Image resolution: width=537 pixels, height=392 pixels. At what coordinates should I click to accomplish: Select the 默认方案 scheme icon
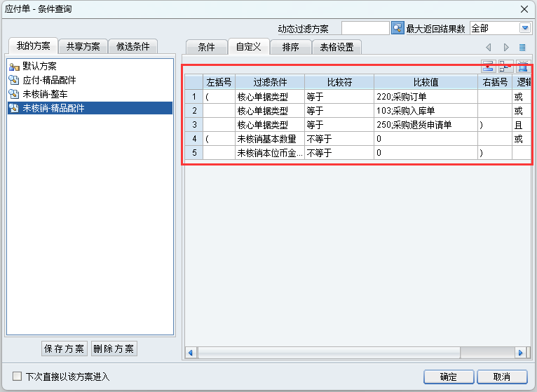[14, 66]
